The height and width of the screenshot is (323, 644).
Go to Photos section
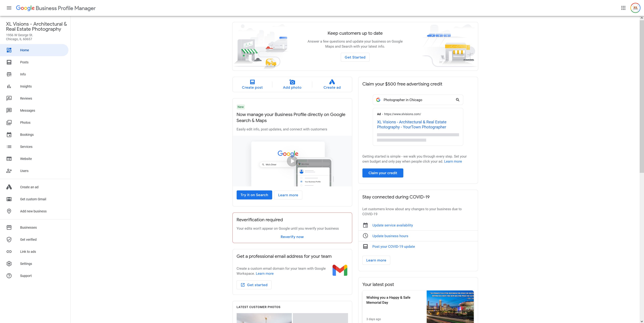[25, 123]
